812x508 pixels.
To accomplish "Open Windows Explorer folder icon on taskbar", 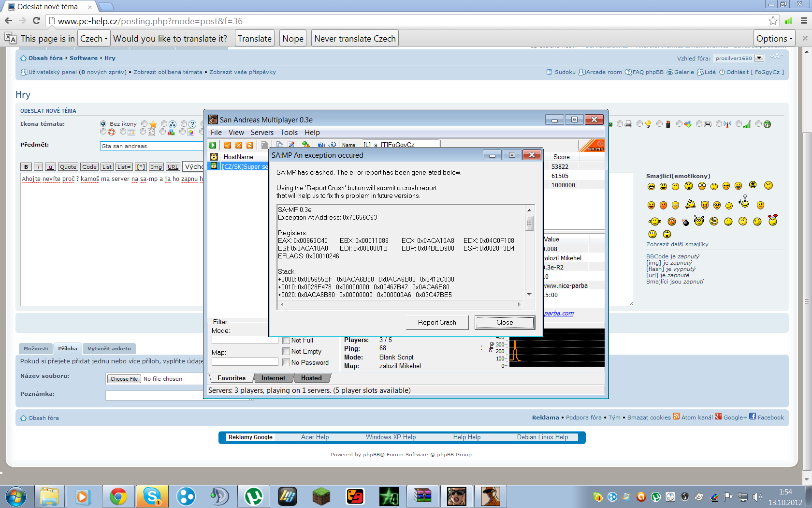I will tap(49, 496).
